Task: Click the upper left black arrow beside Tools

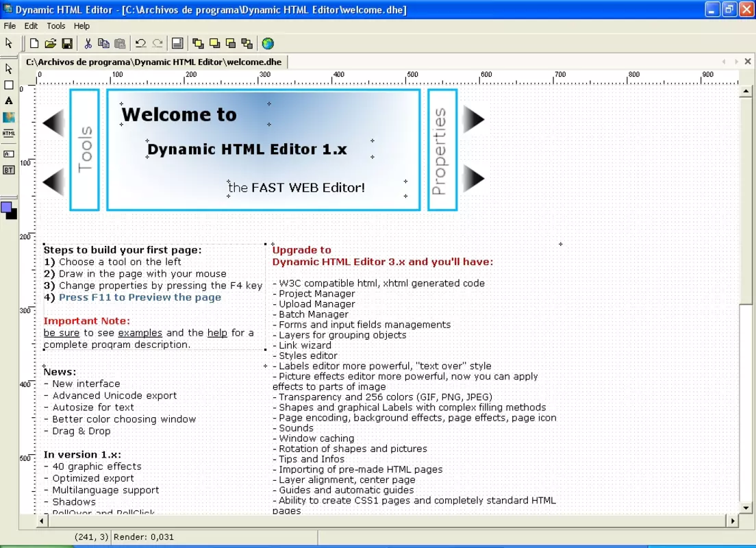Action: (x=53, y=123)
